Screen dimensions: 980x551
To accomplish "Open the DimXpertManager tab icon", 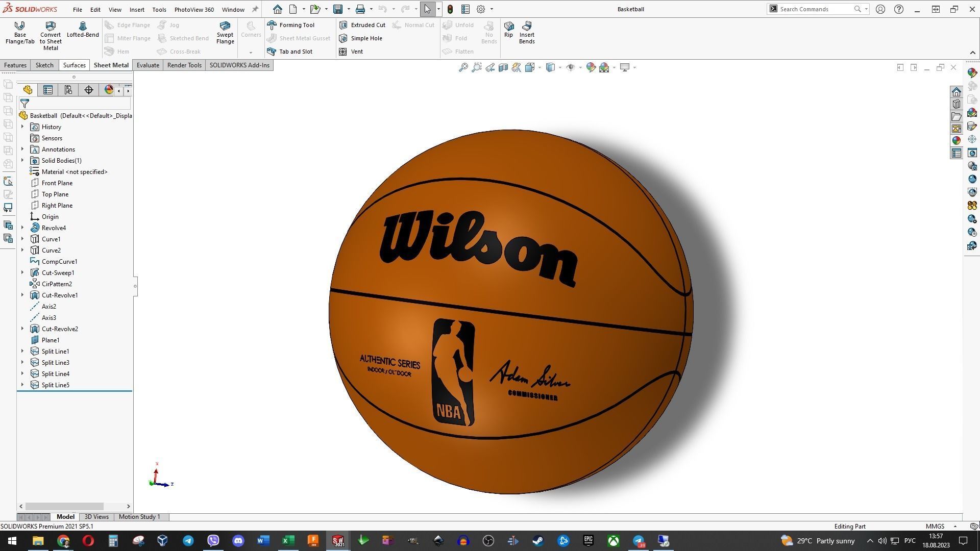I will click(x=89, y=90).
